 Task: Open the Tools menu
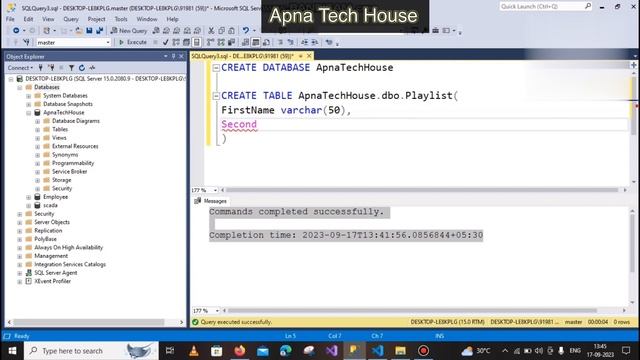tap(121, 19)
